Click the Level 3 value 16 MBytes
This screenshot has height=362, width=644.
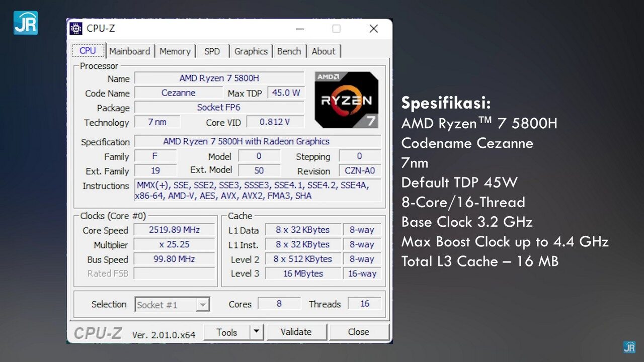pos(303,274)
